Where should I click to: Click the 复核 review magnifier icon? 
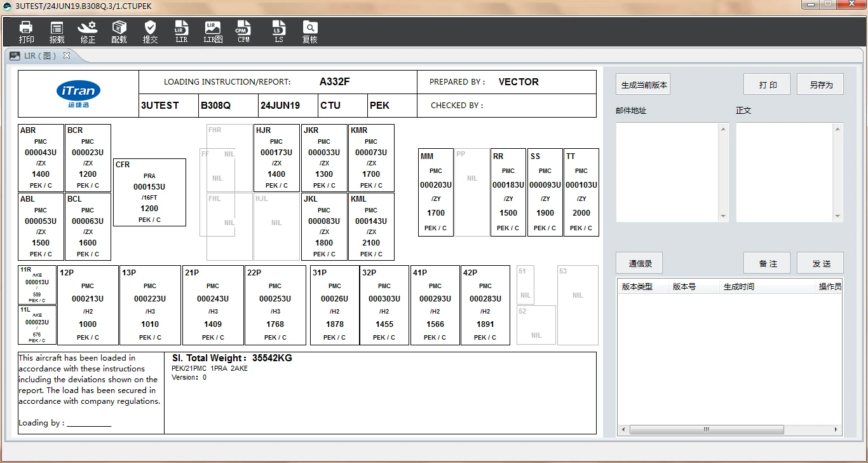309,31
